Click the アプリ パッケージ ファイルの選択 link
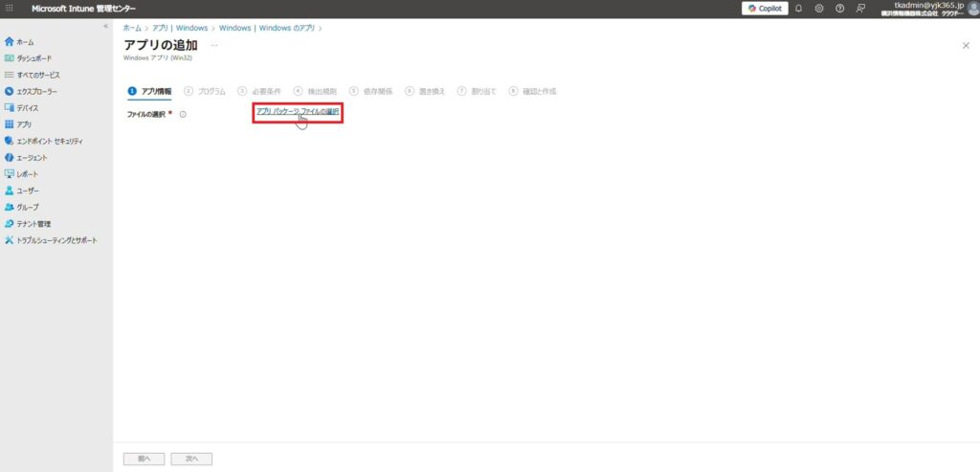This screenshot has width=980, height=472. (x=298, y=112)
